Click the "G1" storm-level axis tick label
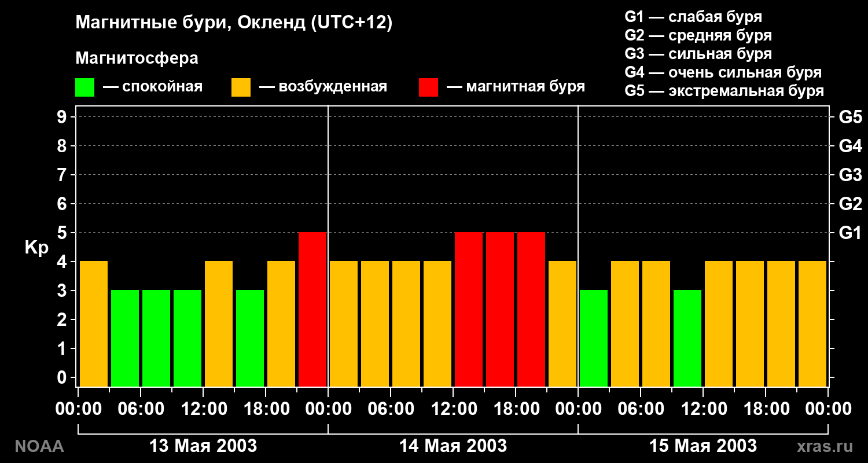This screenshot has height=463, width=868. point(850,233)
